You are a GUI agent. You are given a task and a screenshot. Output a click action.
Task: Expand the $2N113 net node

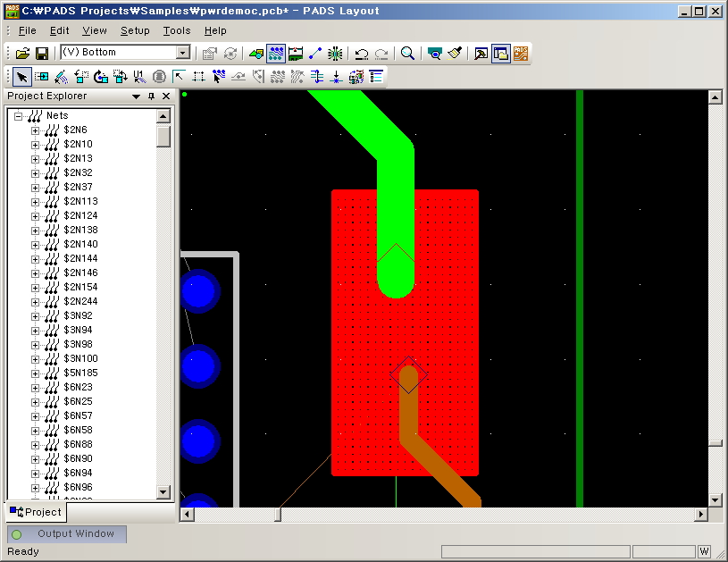coord(36,202)
